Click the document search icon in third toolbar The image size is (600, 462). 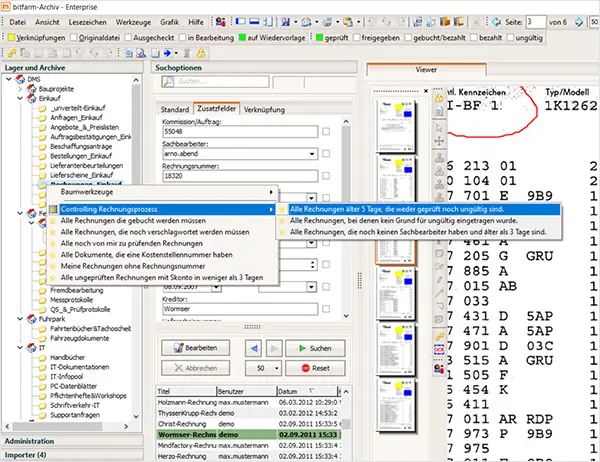coord(141,53)
